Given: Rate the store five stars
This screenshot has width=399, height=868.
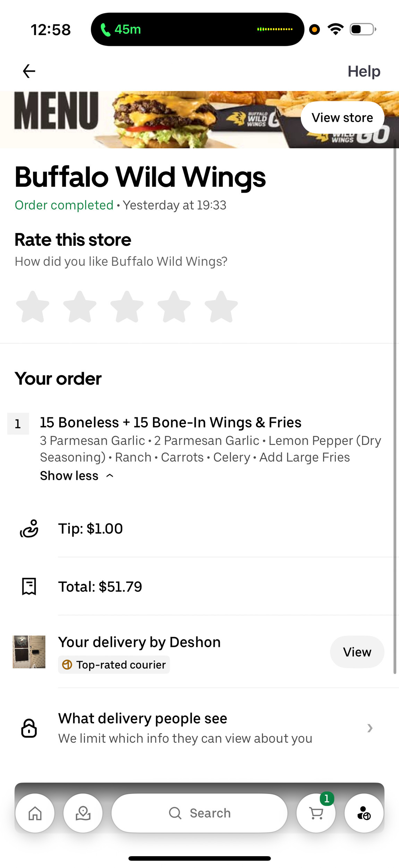Looking at the screenshot, I should click(221, 307).
